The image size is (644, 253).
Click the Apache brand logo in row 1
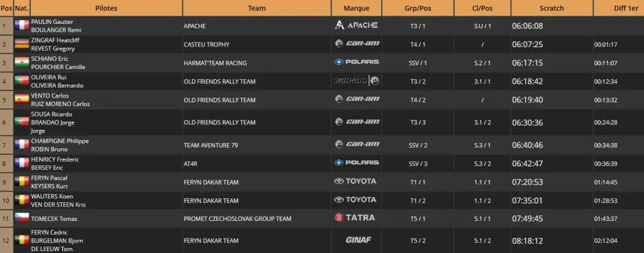[x=356, y=26]
